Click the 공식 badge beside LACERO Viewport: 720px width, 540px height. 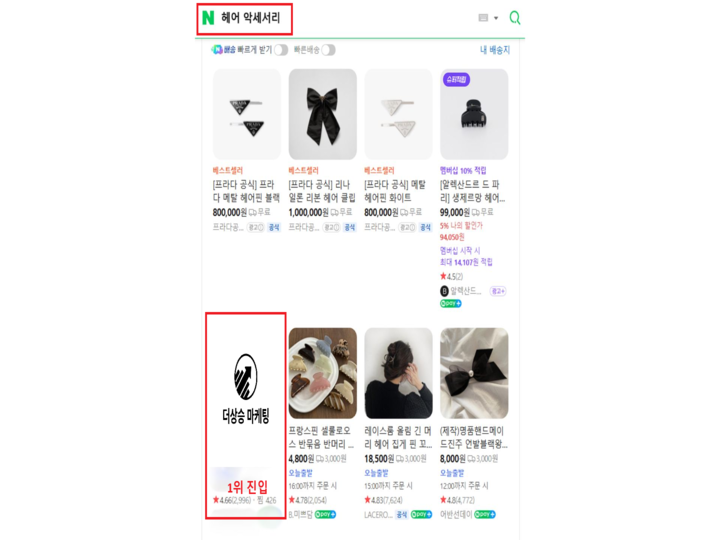tap(402, 515)
